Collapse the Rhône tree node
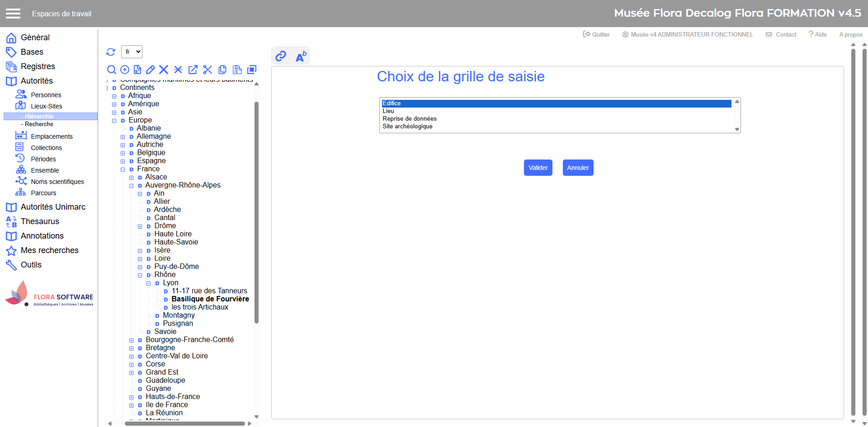This screenshot has width=868, height=427. coord(140,275)
